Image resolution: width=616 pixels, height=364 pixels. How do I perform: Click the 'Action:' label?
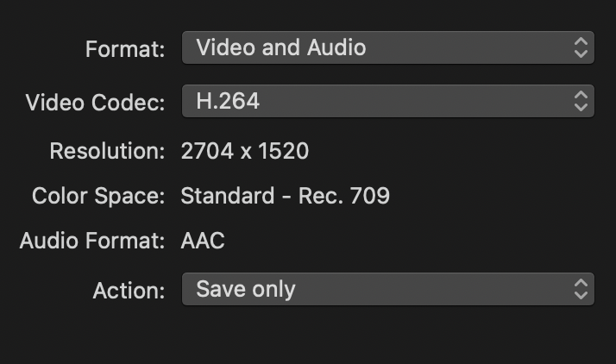point(129,291)
